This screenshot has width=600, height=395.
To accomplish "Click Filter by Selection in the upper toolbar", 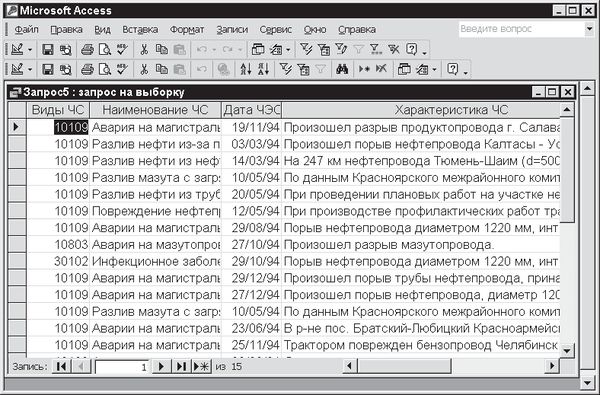I will pyautogui.click(x=306, y=49).
